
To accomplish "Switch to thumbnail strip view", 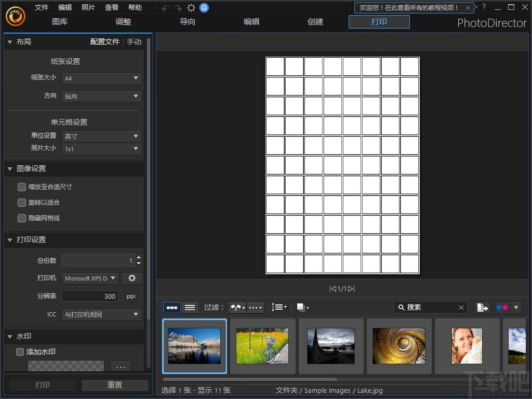I will (171, 308).
